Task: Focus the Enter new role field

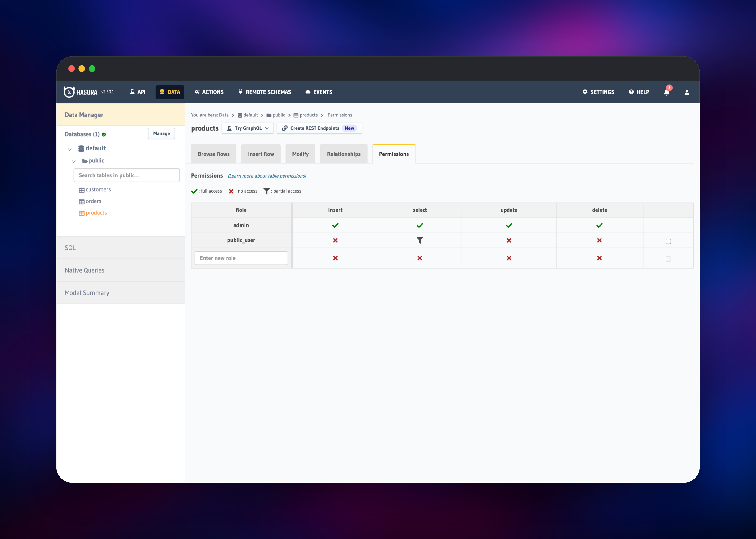Action: coord(241,258)
